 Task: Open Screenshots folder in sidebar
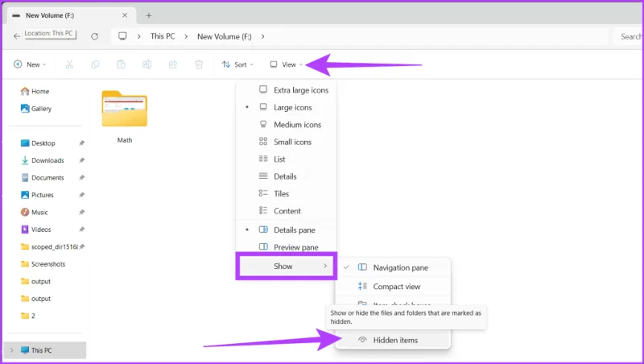click(43, 264)
